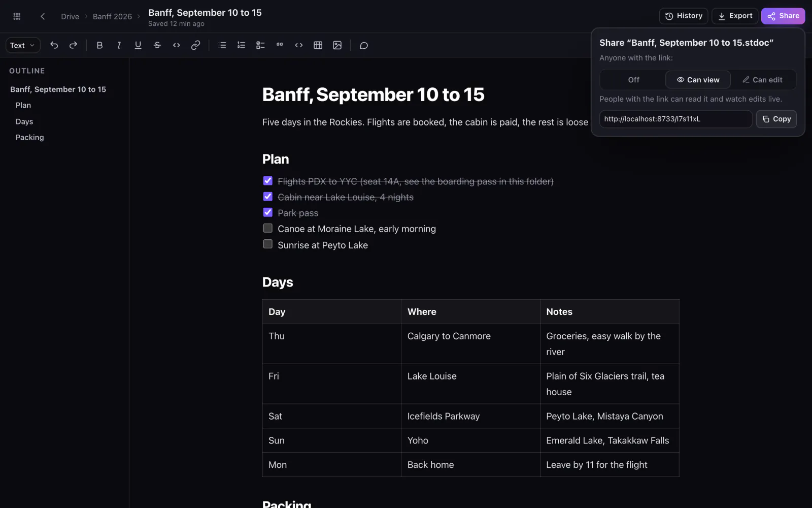This screenshot has height=508, width=812.
Task: Select the document title in the outline
Action: (58, 89)
